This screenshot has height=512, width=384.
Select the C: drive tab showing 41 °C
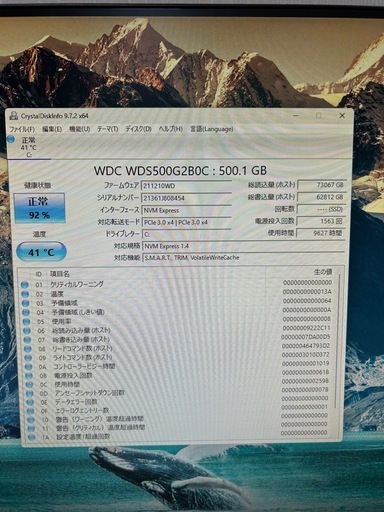pyautogui.click(x=29, y=147)
